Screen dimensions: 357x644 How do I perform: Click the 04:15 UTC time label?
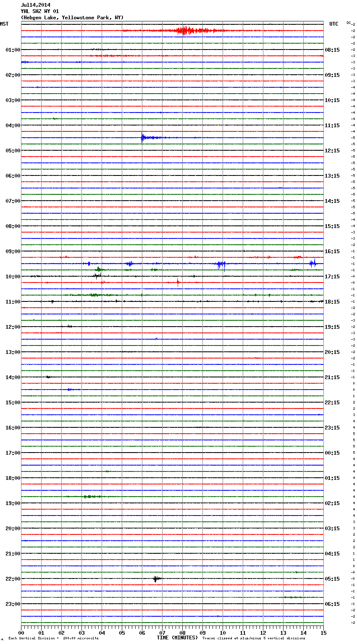click(332, 554)
